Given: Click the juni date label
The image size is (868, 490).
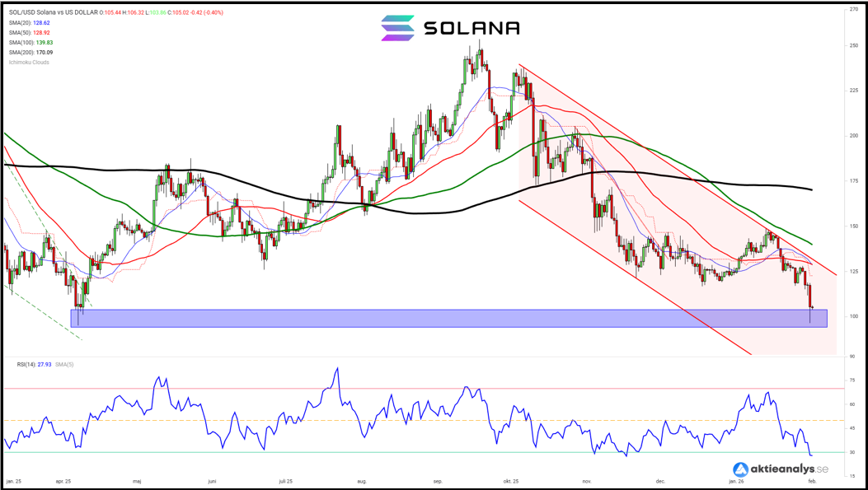Looking at the screenshot, I should (x=211, y=481).
